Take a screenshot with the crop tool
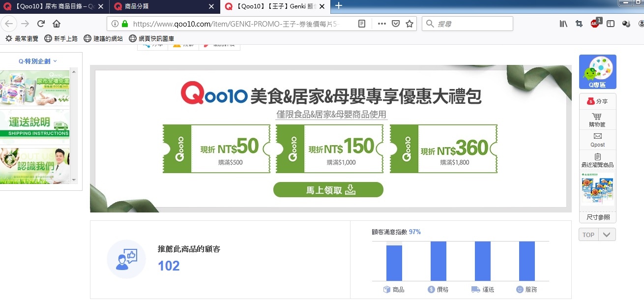 click(x=579, y=24)
